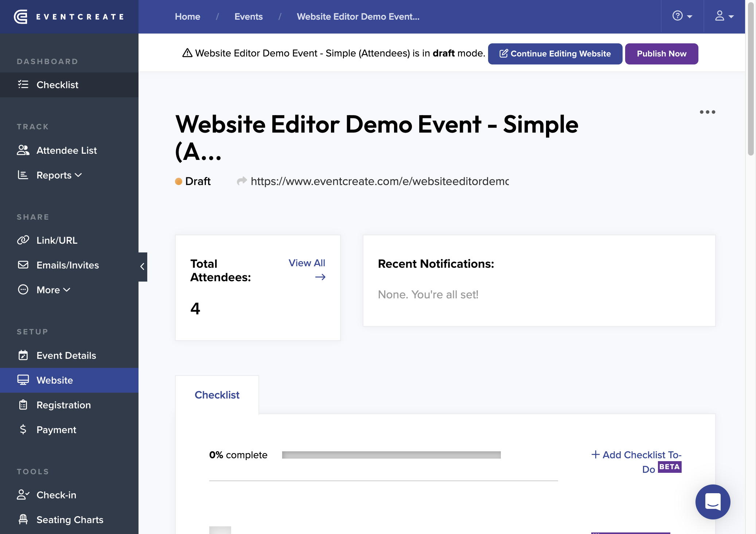
Task: Collapse the sidebar with the arrow handle
Action: [143, 267]
